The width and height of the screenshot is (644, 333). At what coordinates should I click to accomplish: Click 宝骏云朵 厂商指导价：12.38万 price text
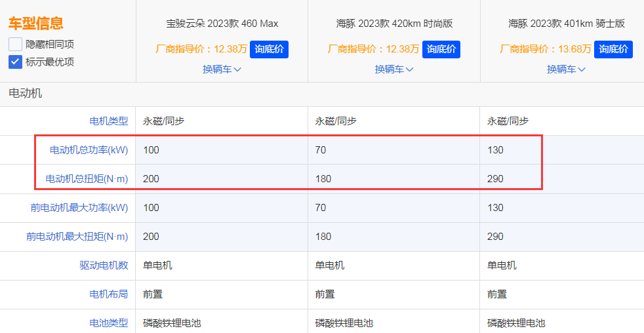click(201, 50)
